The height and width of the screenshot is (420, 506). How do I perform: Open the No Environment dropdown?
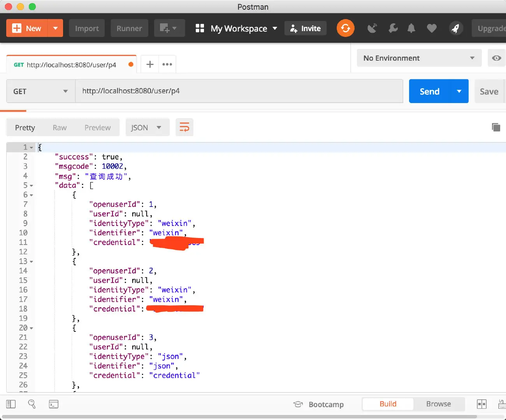point(419,58)
